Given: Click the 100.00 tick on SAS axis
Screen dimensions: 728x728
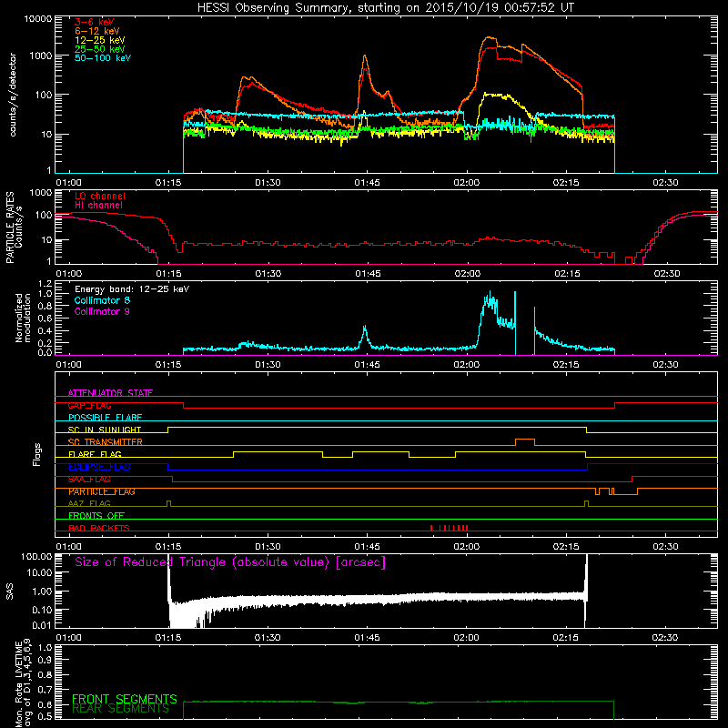Looking at the screenshot, I should [36, 556].
